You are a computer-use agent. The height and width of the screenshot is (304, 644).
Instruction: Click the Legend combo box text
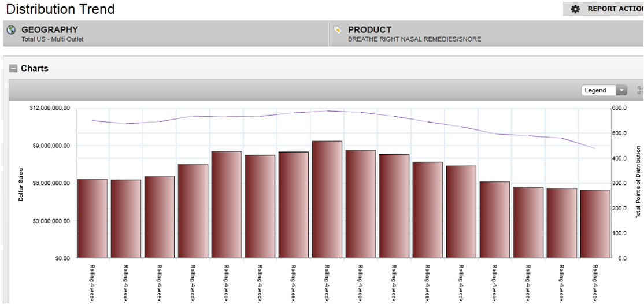598,90
